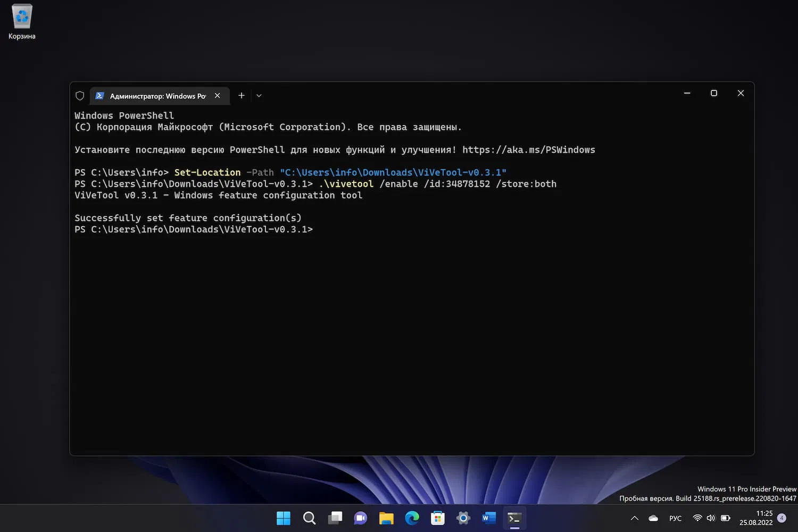Click the /enable argument text
The image size is (798, 532).
399,184
